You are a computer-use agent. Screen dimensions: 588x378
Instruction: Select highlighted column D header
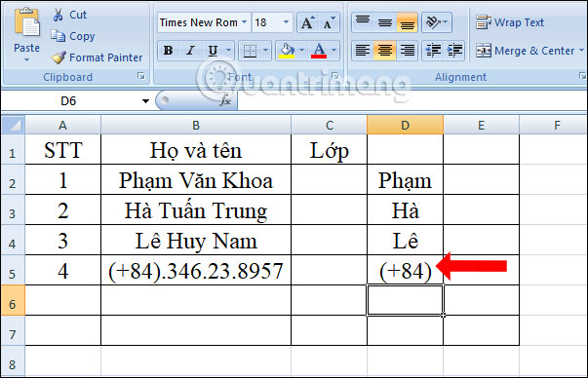405,125
